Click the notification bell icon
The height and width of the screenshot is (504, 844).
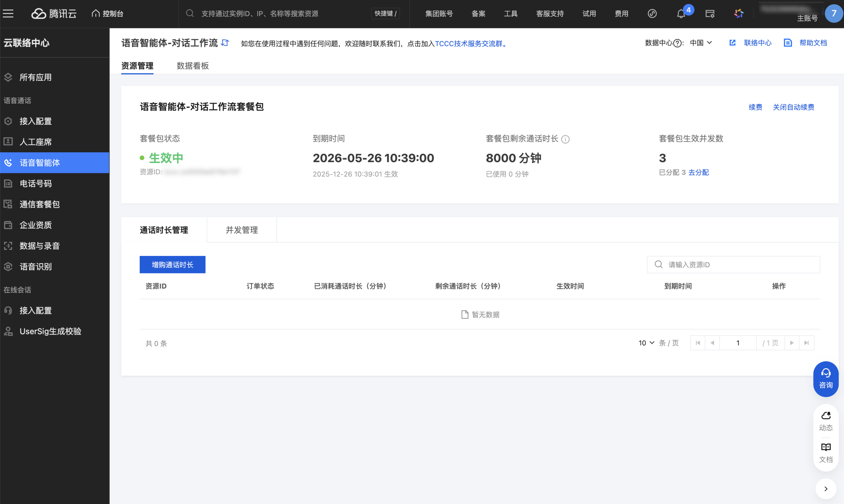tap(681, 14)
